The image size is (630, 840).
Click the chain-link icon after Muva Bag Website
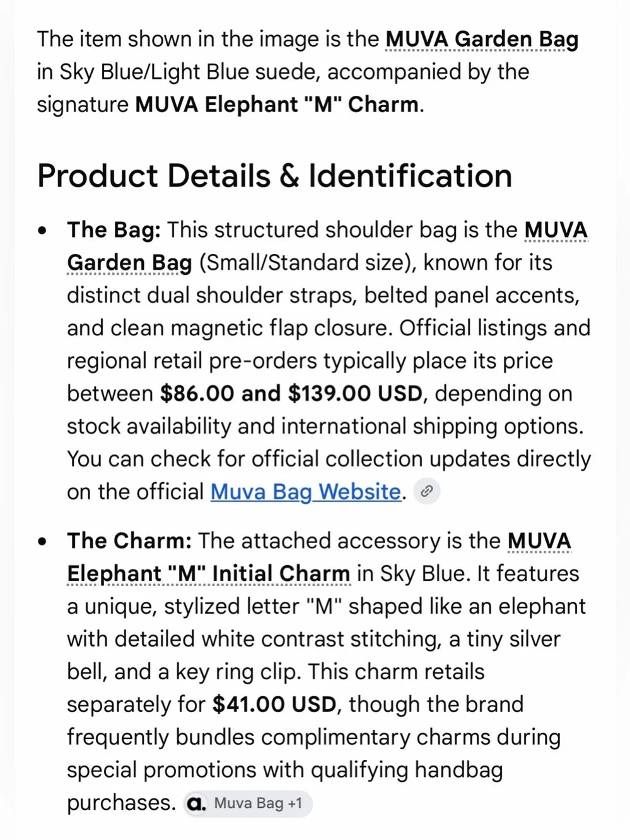[x=426, y=492]
